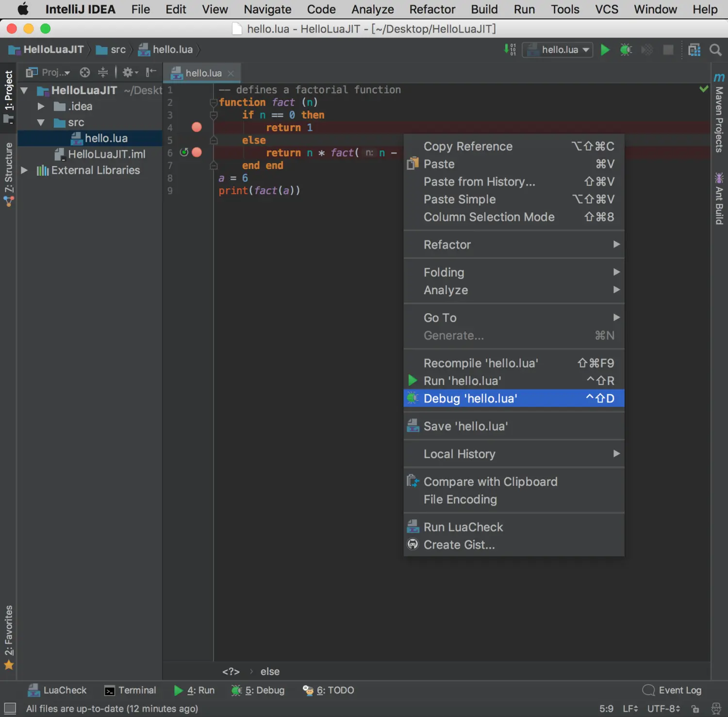Open the 4: Run tool window

point(194,690)
